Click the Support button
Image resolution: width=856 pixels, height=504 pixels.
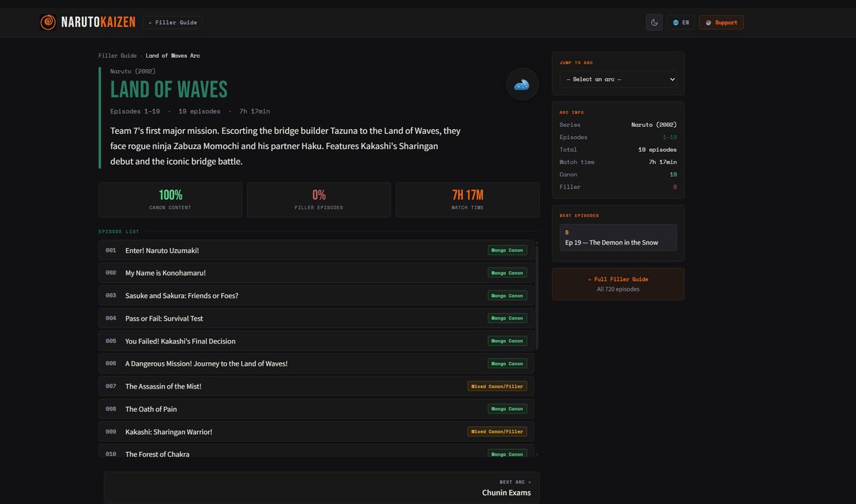(x=721, y=23)
